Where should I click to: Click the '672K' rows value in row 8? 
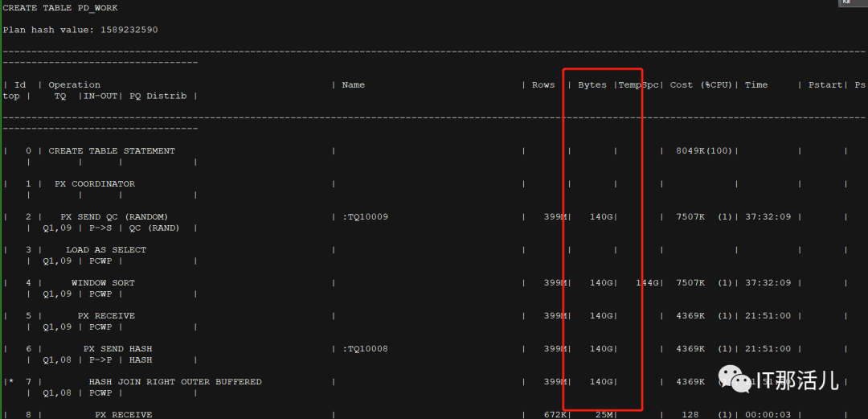(555, 414)
